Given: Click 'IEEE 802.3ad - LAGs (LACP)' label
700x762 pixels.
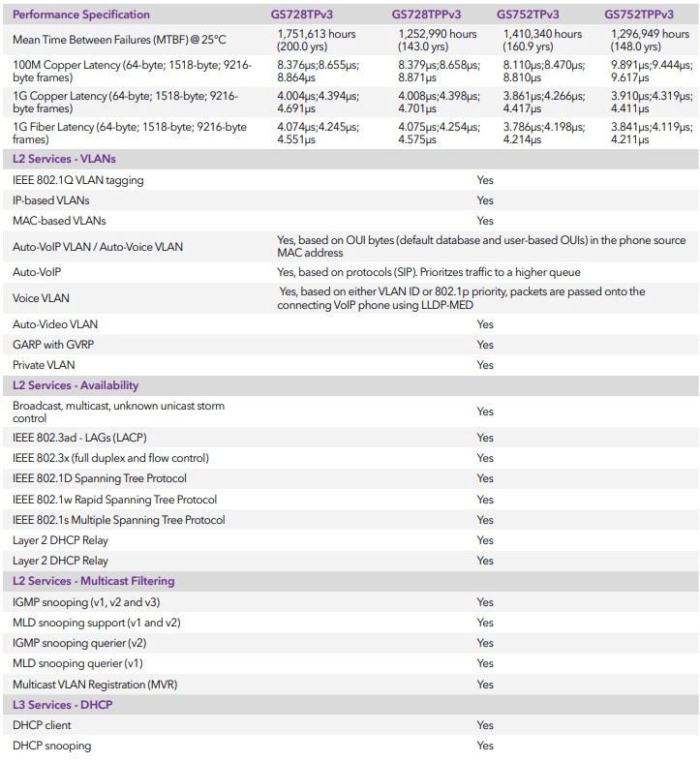Looking at the screenshot, I should (x=79, y=438).
